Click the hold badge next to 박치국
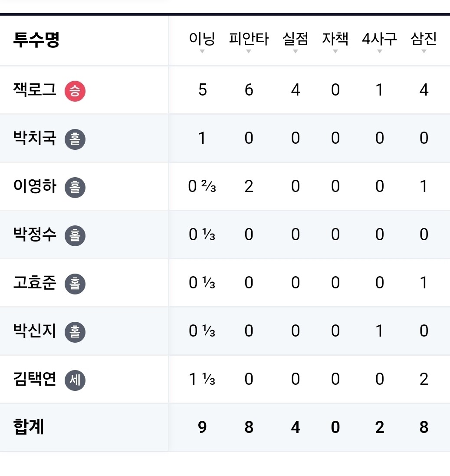 tap(75, 139)
